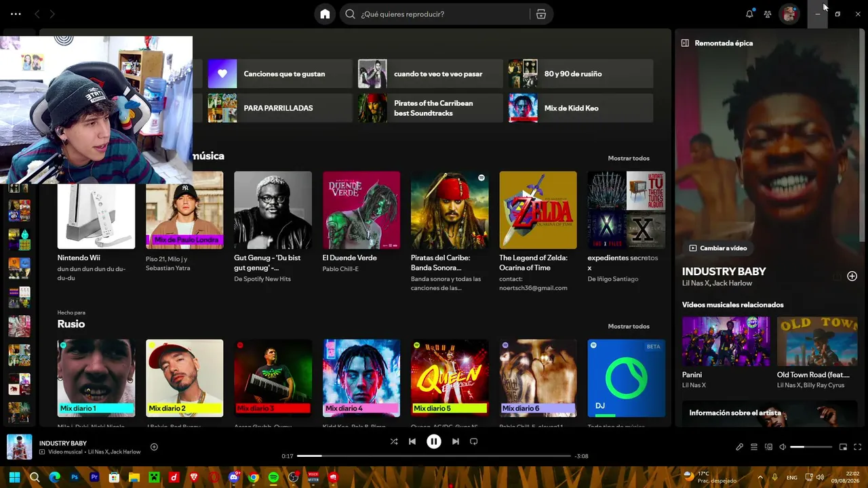The image size is (868, 488).
Task: Launch Google Chrome from the taskbar
Action: [x=254, y=477]
